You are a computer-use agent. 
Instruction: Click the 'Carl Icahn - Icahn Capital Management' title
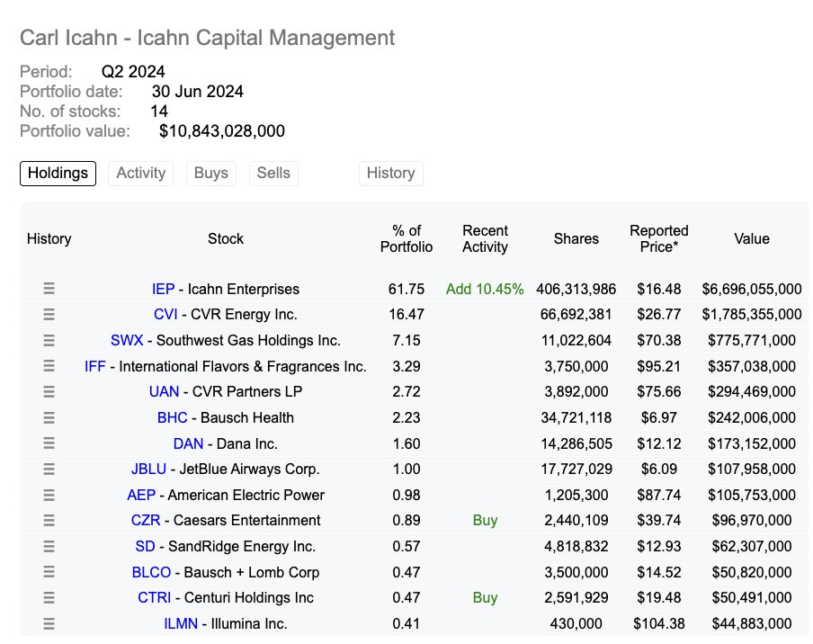pyautogui.click(x=208, y=38)
